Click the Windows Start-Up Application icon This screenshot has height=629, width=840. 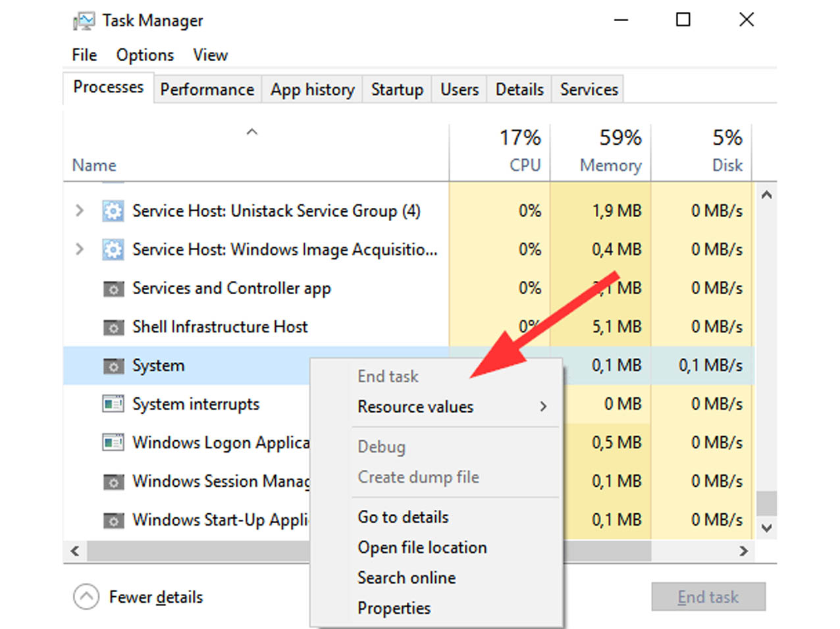113,520
